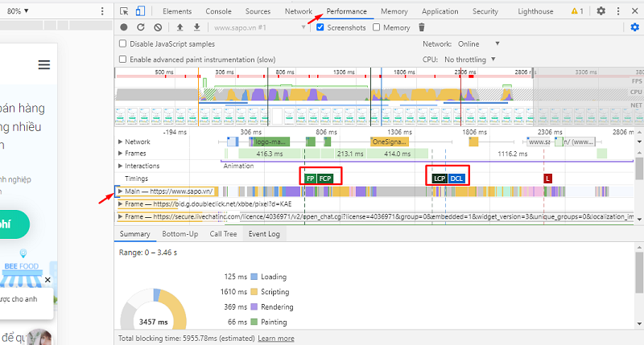Click the LCP timing marker
The width and height of the screenshot is (644, 345).
coord(439,178)
